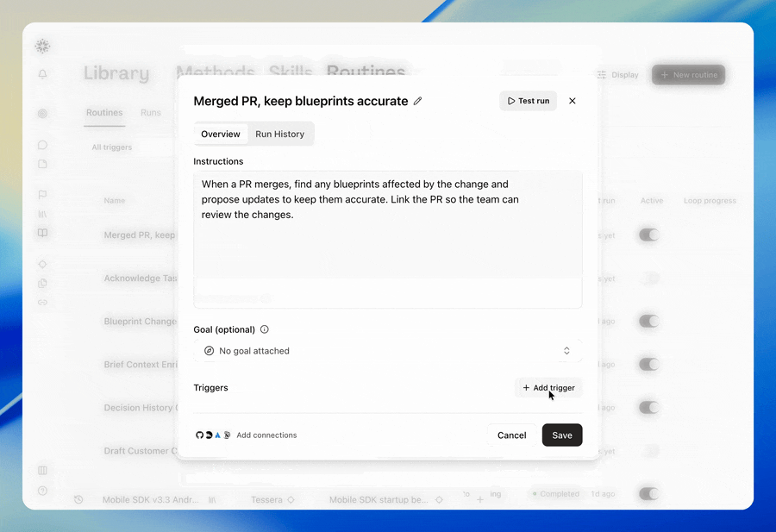776x532 pixels.
Task: Click Cancel in the routine dialog
Action: (x=511, y=435)
